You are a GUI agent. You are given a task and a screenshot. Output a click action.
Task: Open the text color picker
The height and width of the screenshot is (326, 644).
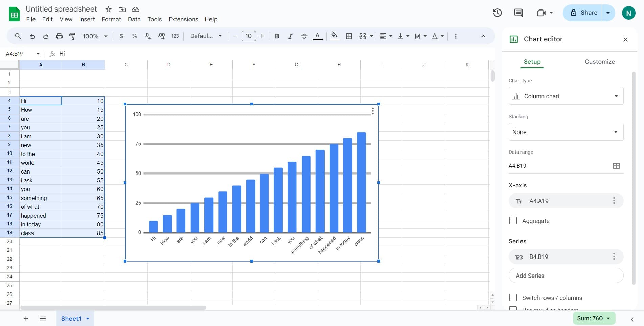317,36
